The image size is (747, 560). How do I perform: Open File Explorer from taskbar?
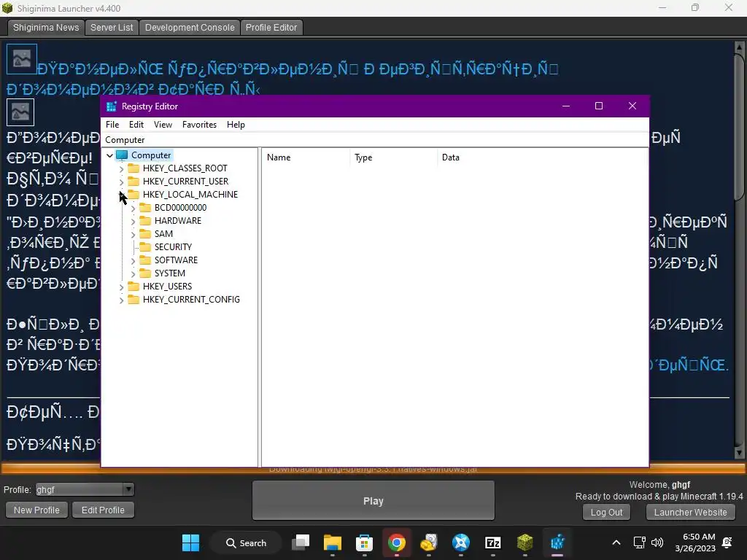[333, 542]
